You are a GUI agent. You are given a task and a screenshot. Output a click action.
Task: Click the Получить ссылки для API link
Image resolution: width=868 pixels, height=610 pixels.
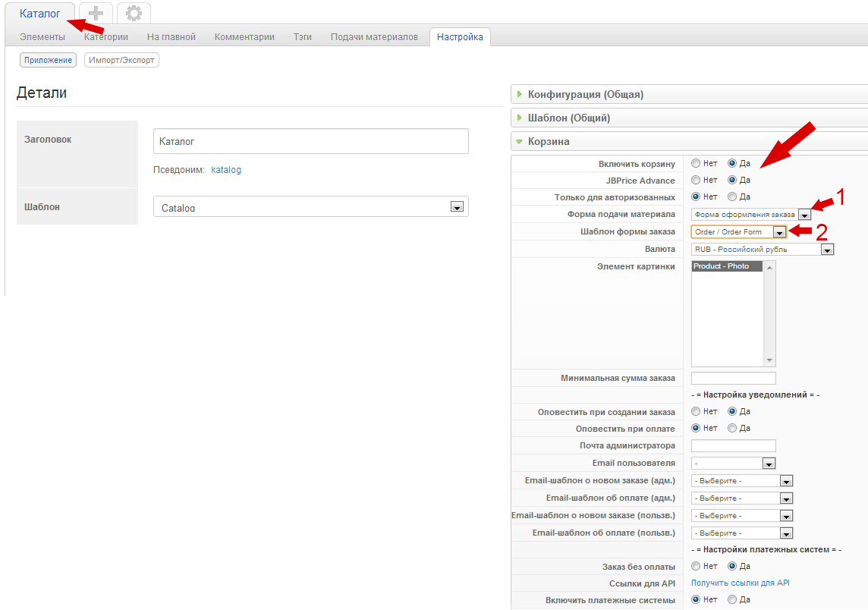741,583
